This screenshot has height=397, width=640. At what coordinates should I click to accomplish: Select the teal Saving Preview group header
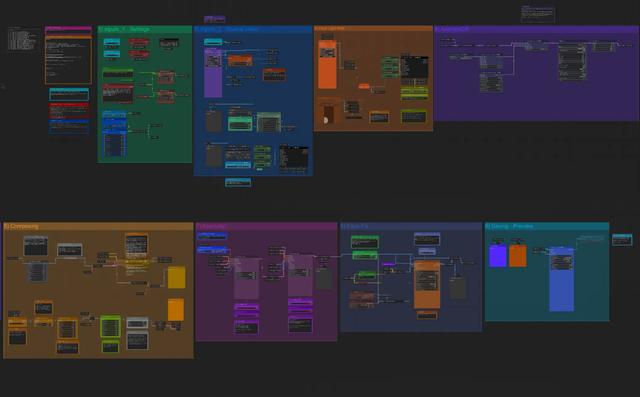pos(547,226)
